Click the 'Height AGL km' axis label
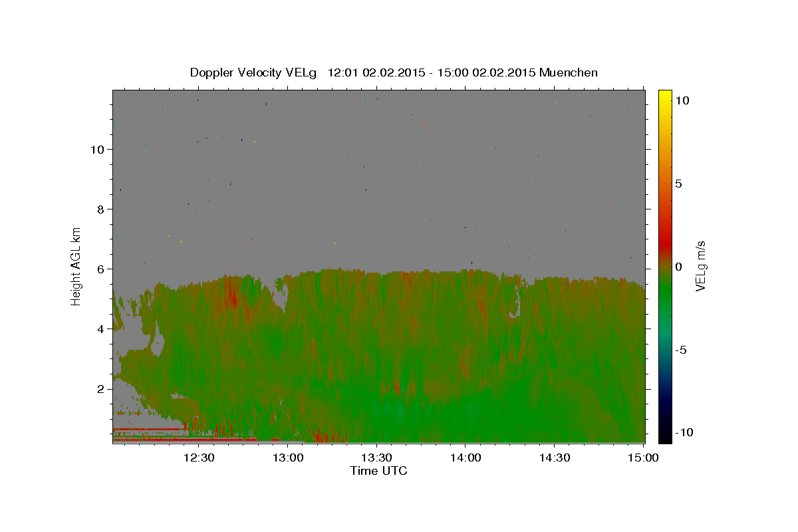The height and width of the screenshot is (532, 798). tap(76, 266)
